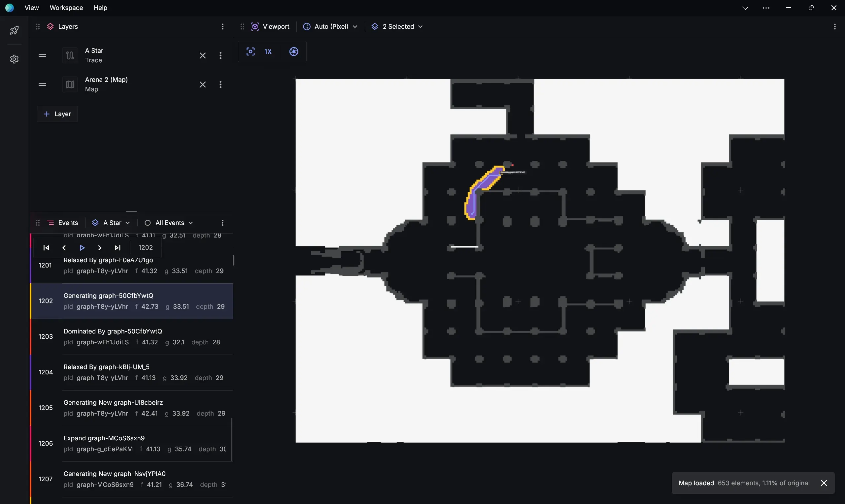
Task: Open Arena 2 (Map) layer more options
Action: pos(220,84)
